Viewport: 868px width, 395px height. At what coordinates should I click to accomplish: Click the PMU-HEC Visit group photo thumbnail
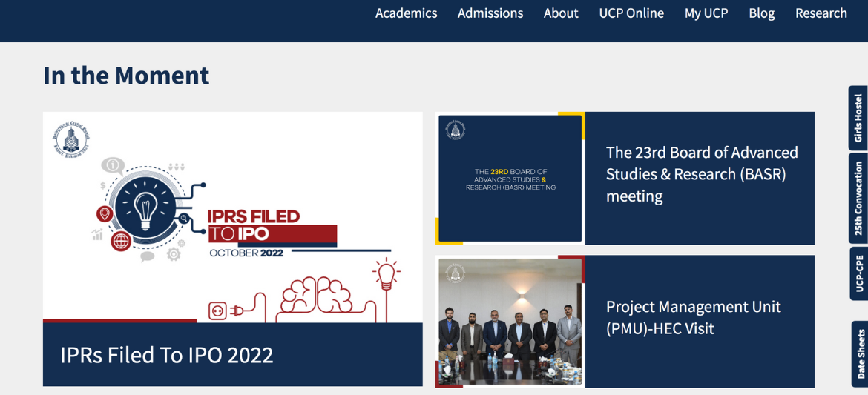coord(510,322)
